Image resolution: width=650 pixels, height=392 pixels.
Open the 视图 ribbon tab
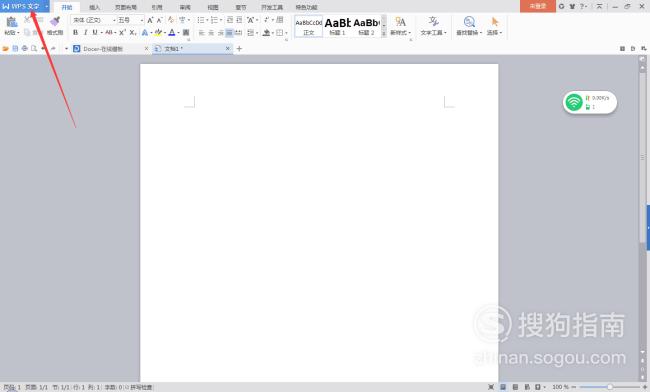coord(213,7)
